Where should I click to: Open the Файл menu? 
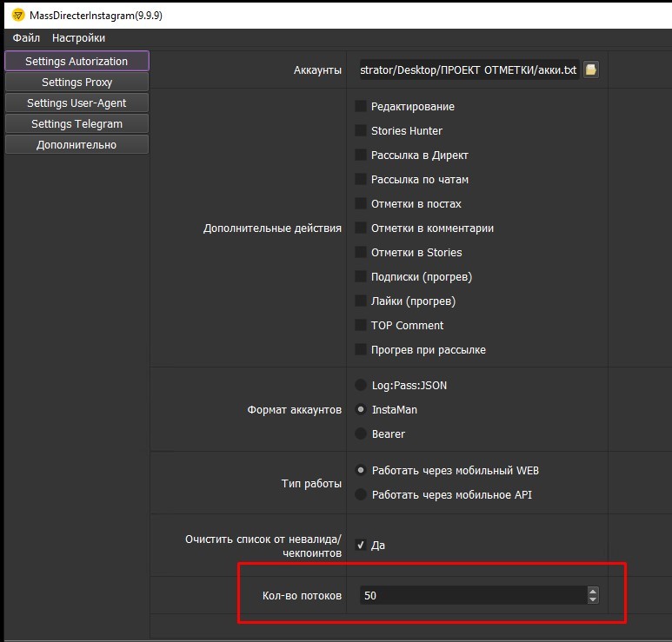[x=26, y=38]
